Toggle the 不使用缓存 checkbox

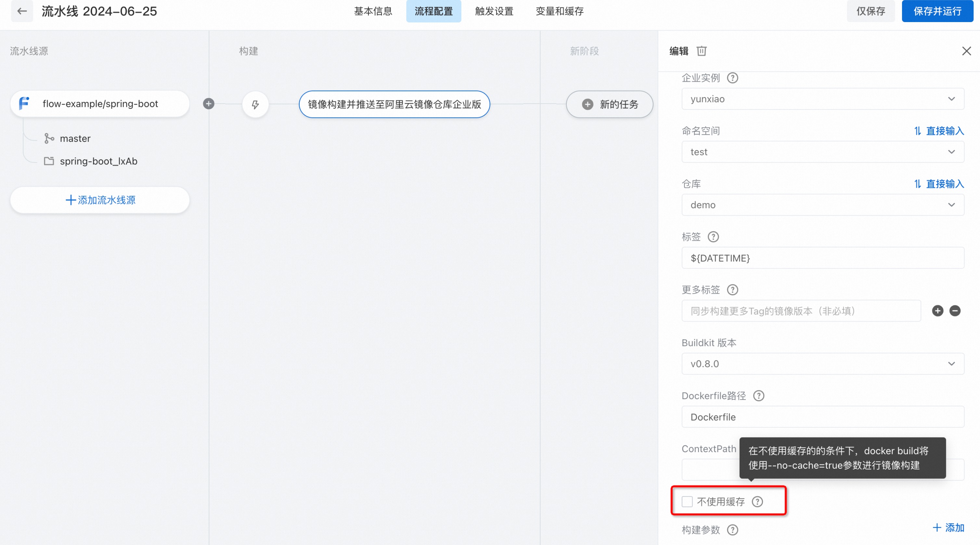click(x=687, y=502)
